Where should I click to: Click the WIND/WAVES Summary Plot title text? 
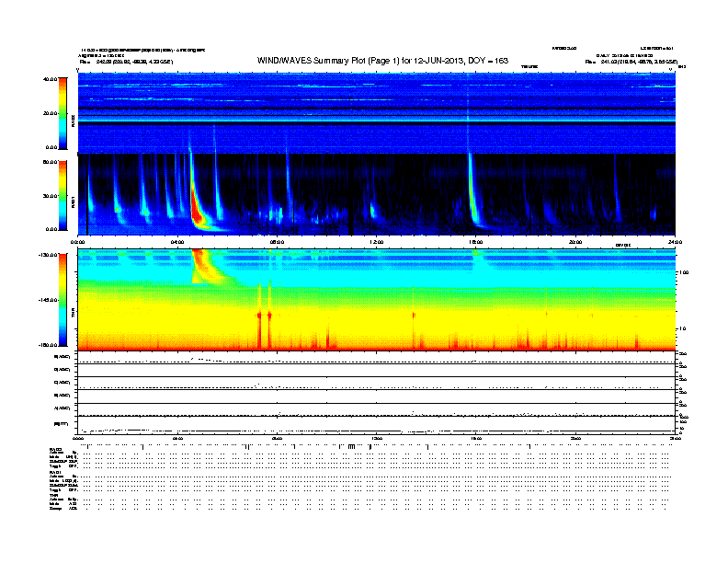[382, 61]
